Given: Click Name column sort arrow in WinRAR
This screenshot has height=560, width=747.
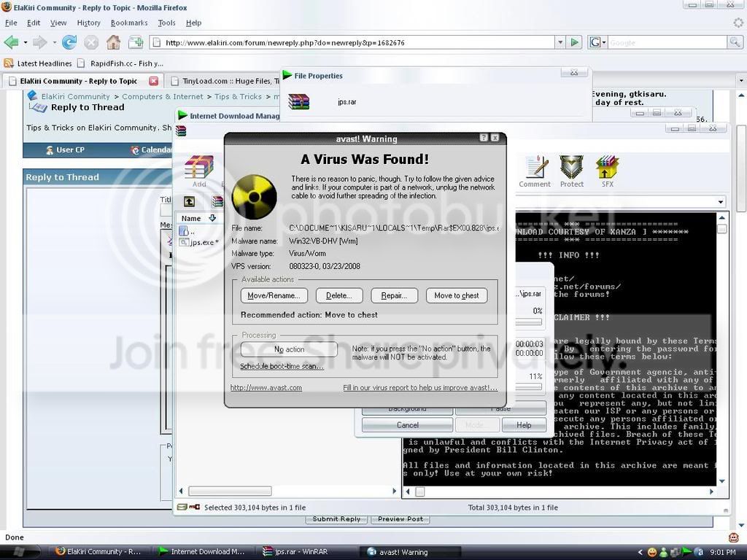Looking at the screenshot, I should (x=212, y=218).
